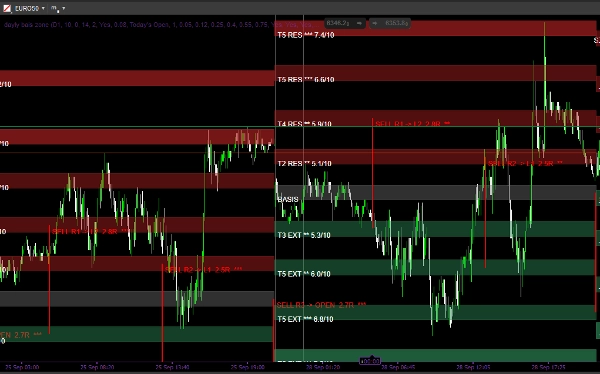600x374 pixels.
Task: Click the buy price button 8353.8
Action: pyautogui.click(x=390, y=23)
